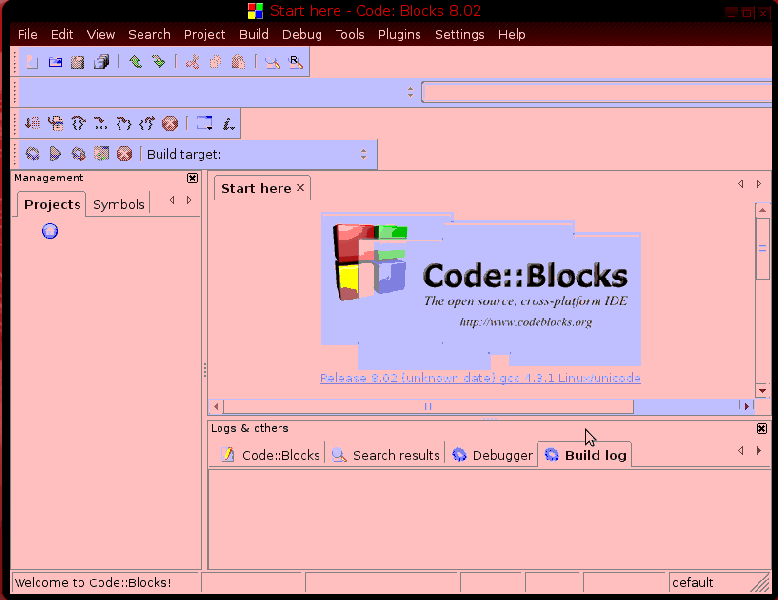Viewport: 778px width, 600px height.
Task: Select the Search results log tab
Action: 386,455
